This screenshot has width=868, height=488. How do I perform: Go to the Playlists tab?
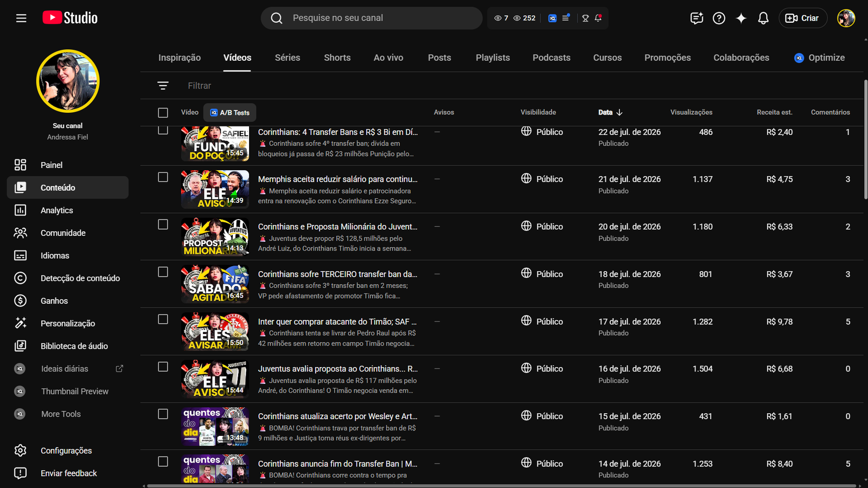pyautogui.click(x=493, y=57)
